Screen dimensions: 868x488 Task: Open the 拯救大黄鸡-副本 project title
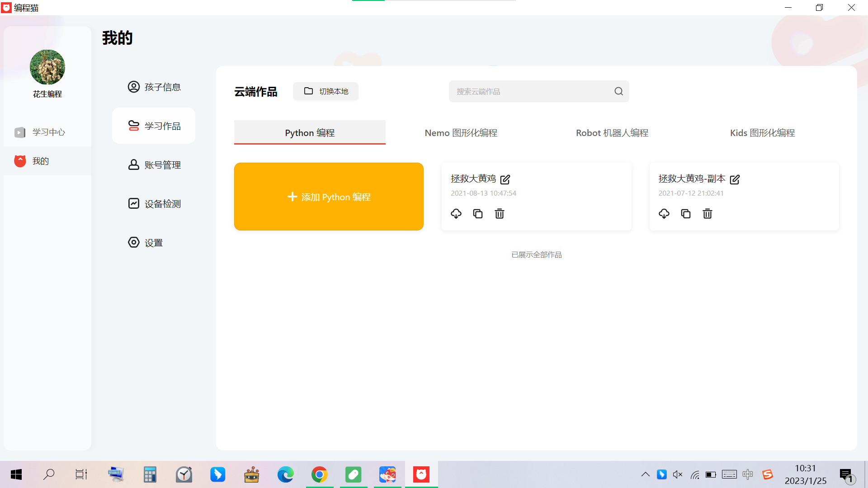coord(692,178)
